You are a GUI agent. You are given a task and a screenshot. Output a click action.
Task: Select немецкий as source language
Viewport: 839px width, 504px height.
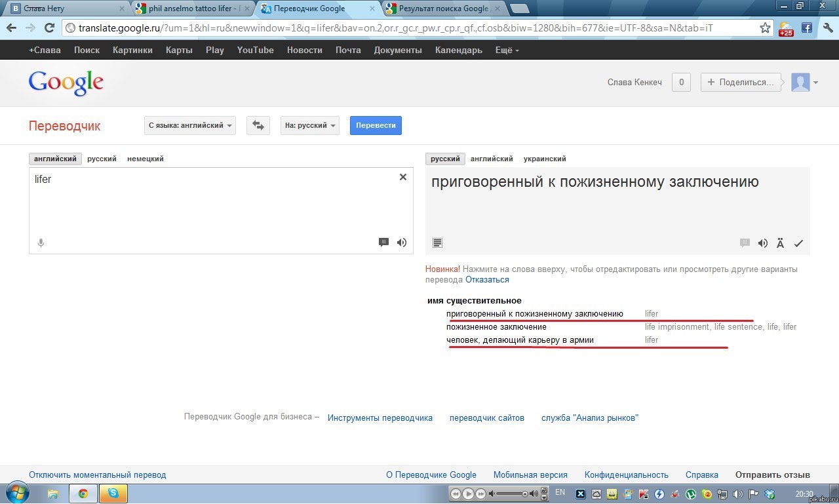pyautogui.click(x=146, y=159)
